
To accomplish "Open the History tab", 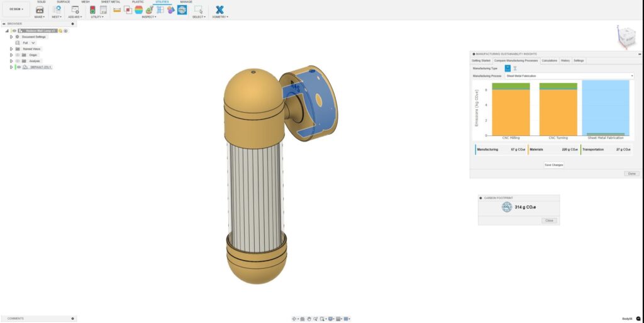I will click(565, 60).
